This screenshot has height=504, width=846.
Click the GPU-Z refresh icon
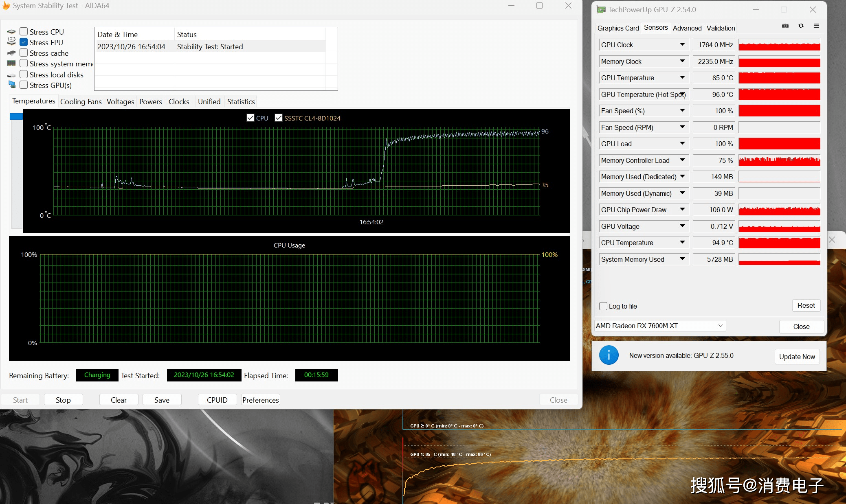point(801,26)
